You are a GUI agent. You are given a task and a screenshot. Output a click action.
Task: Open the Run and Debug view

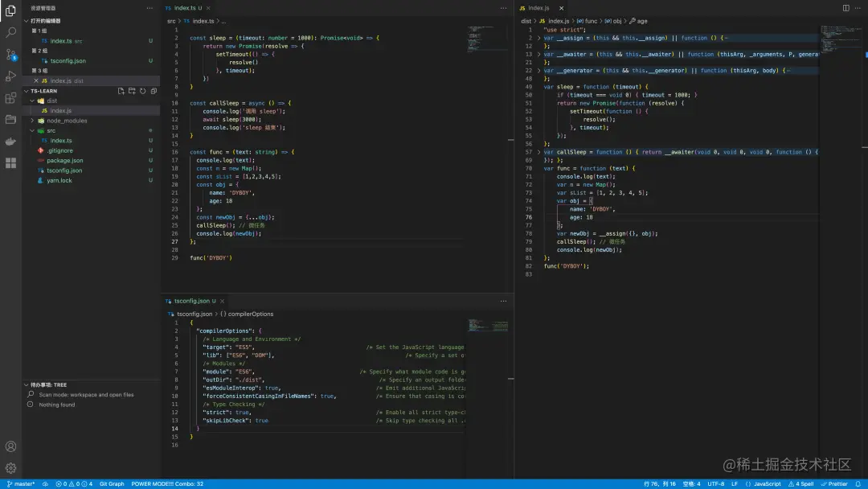click(10, 76)
